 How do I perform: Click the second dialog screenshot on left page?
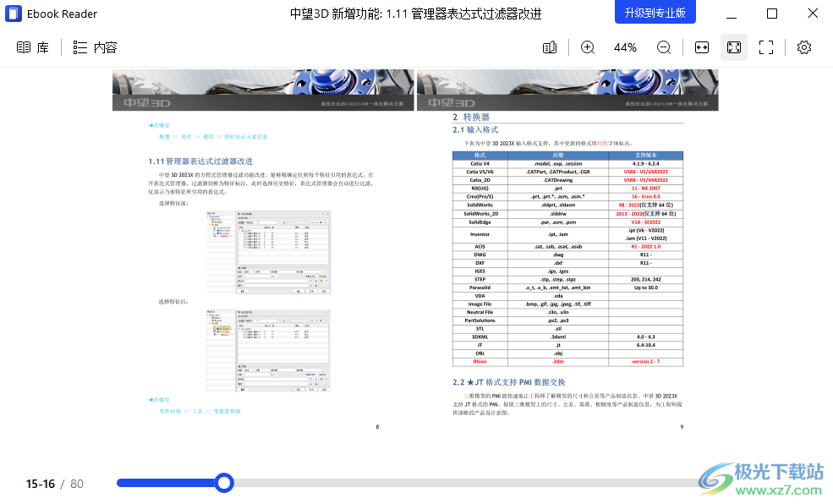pyautogui.click(x=268, y=350)
